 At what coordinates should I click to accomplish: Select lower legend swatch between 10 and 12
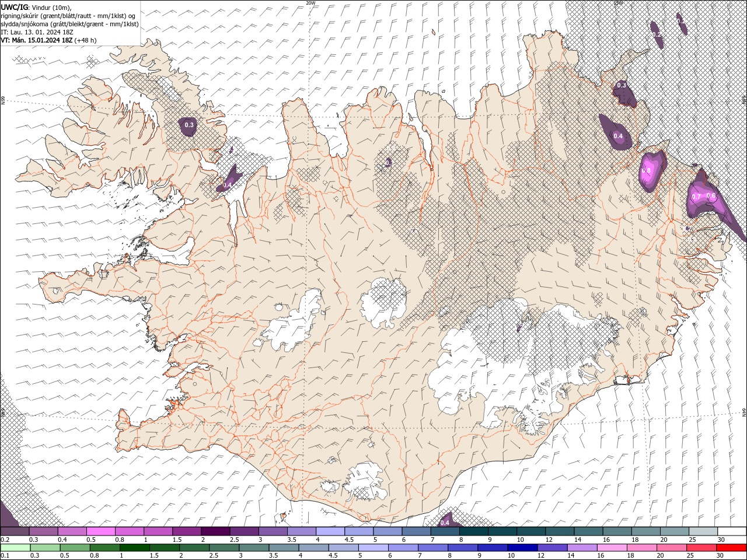(x=522, y=548)
